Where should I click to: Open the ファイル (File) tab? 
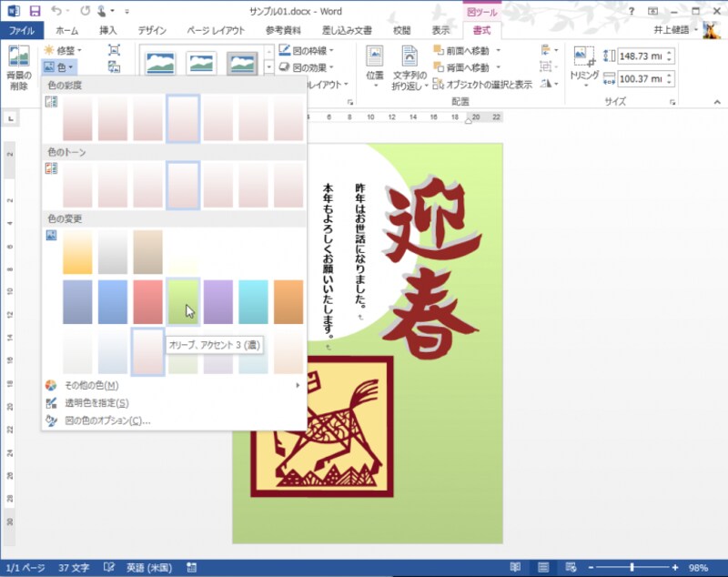(x=21, y=30)
